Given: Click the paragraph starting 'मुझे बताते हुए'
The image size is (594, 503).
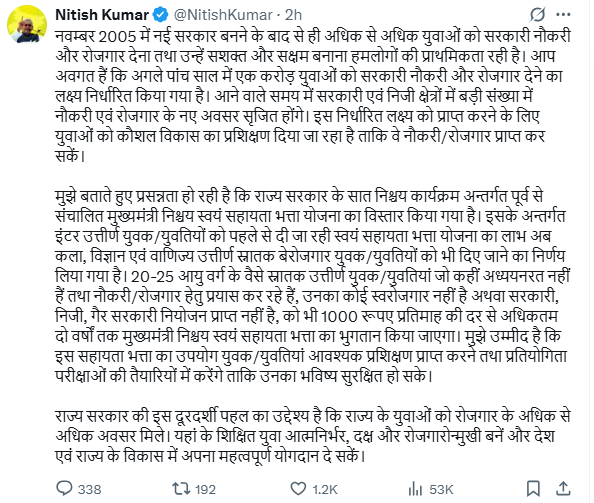Looking at the screenshot, I should click(313, 286).
